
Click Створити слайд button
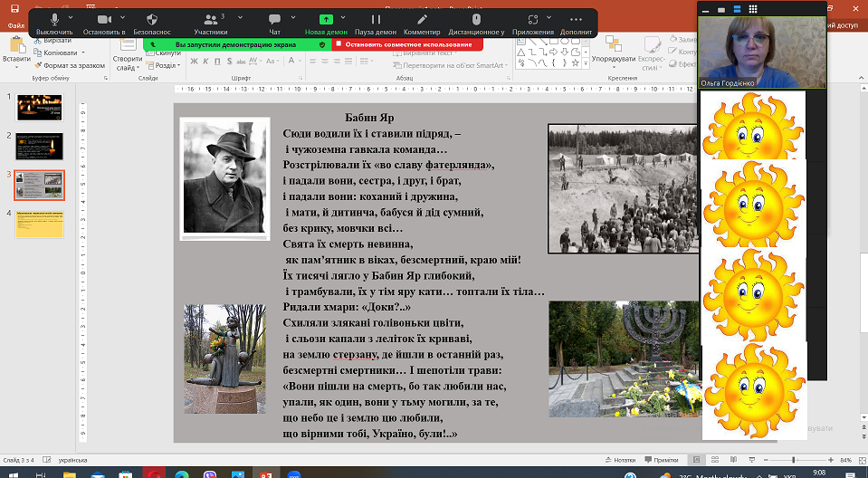[x=128, y=55]
